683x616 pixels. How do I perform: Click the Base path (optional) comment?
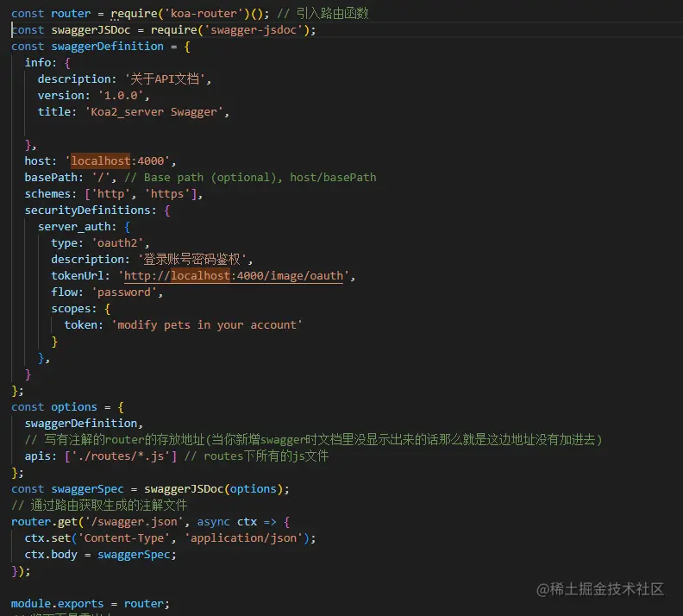pyautogui.click(x=250, y=178)
